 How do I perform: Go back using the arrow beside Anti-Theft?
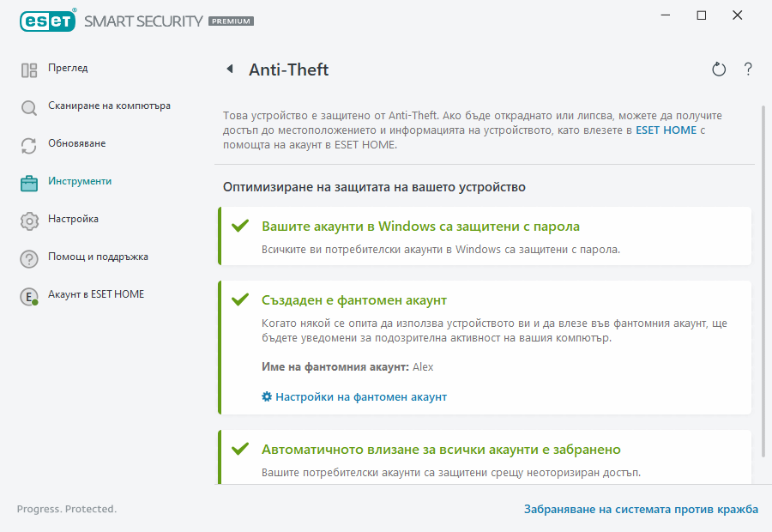click(x=229, y=70)
